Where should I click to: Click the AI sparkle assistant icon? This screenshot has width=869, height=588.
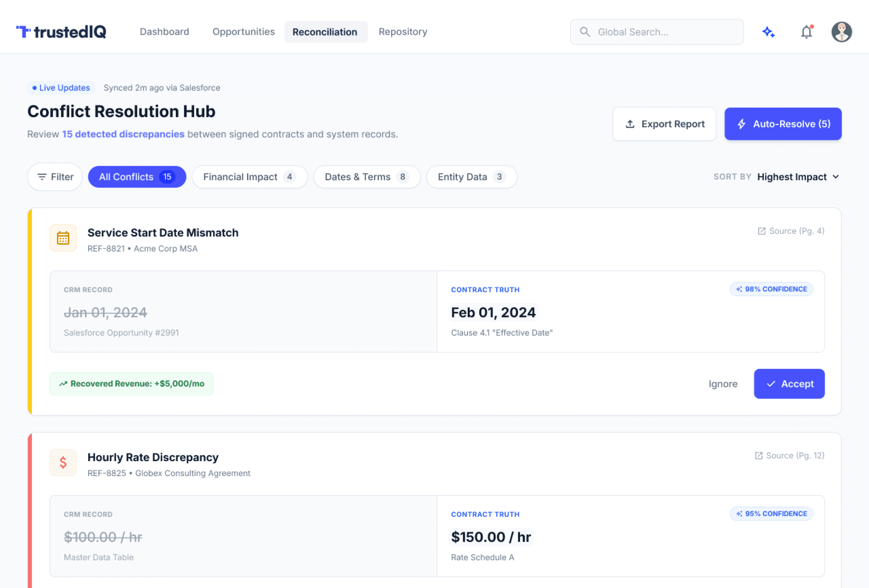769,32
